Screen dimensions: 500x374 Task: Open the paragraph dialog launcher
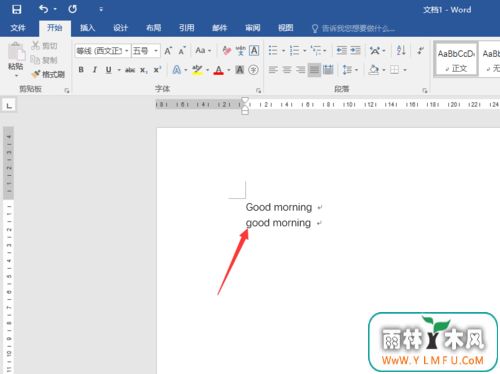tap(425, 90)
